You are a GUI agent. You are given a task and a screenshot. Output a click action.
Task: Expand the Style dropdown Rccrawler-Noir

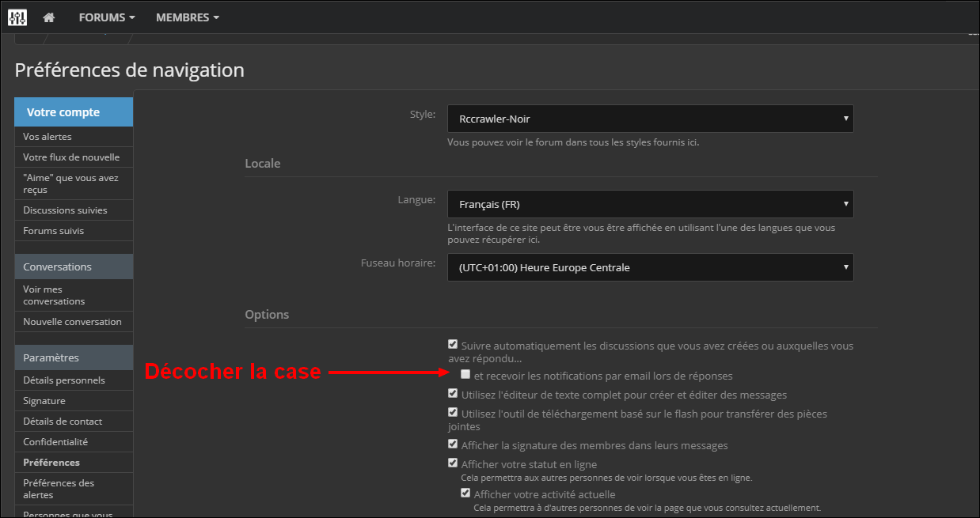point(650,119)
